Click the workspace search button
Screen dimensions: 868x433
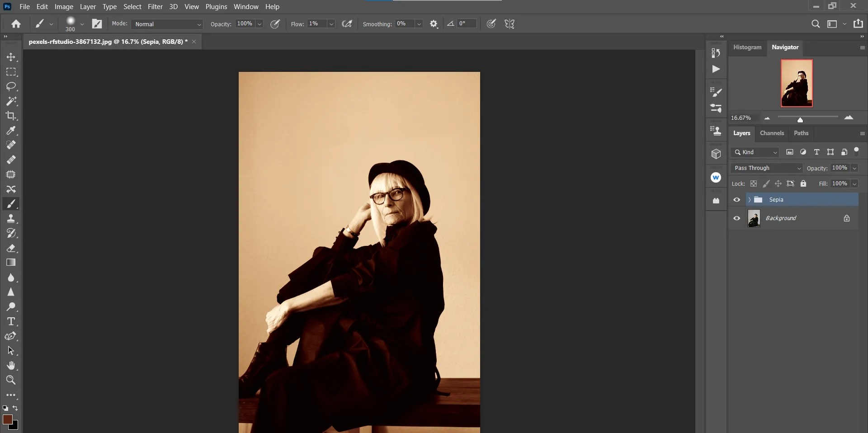(x=816, y=24)
